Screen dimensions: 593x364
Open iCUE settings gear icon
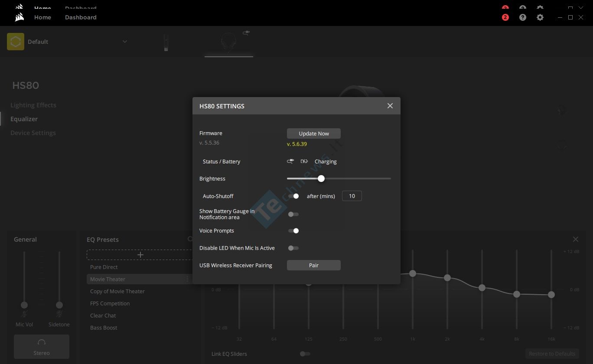tap(540, 17)
